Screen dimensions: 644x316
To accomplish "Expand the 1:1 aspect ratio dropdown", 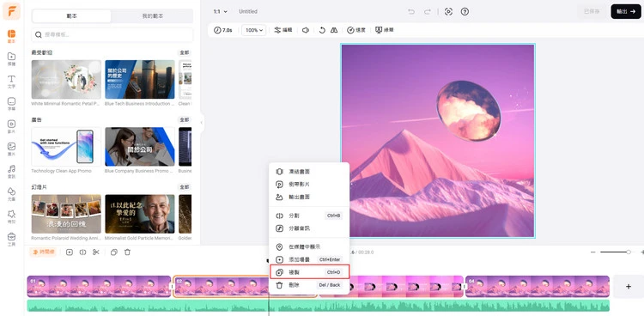I will (220, 11).
